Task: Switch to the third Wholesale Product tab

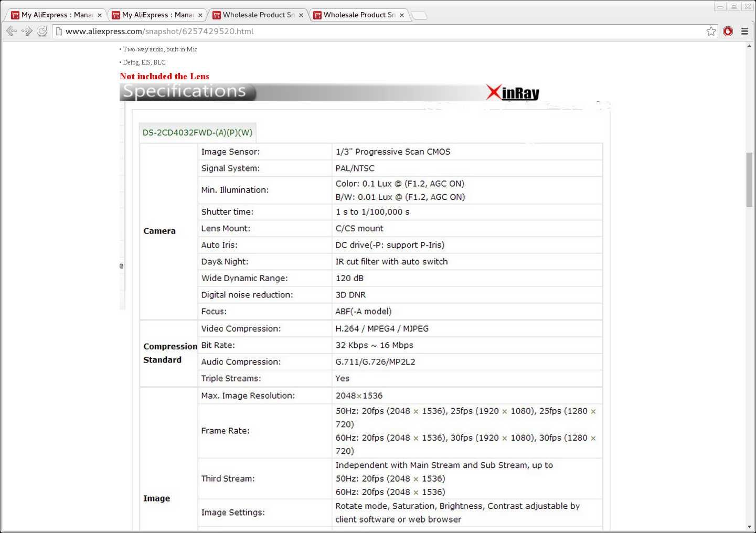Action: (258, 15)
